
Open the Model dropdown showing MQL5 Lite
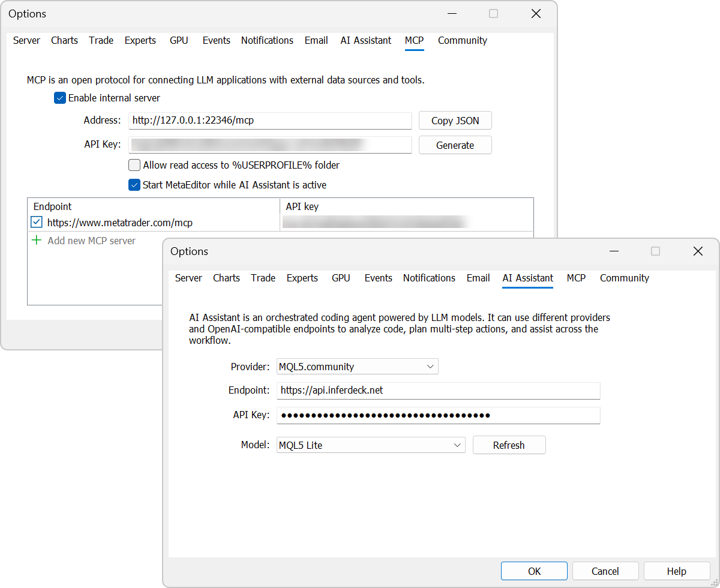point(371,445)
